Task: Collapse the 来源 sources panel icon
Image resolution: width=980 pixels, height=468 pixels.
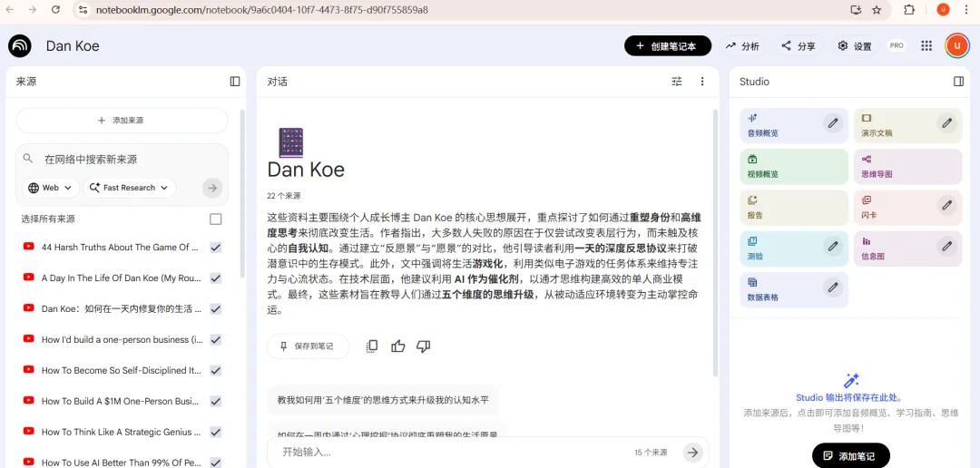Action: click(235, 82)
